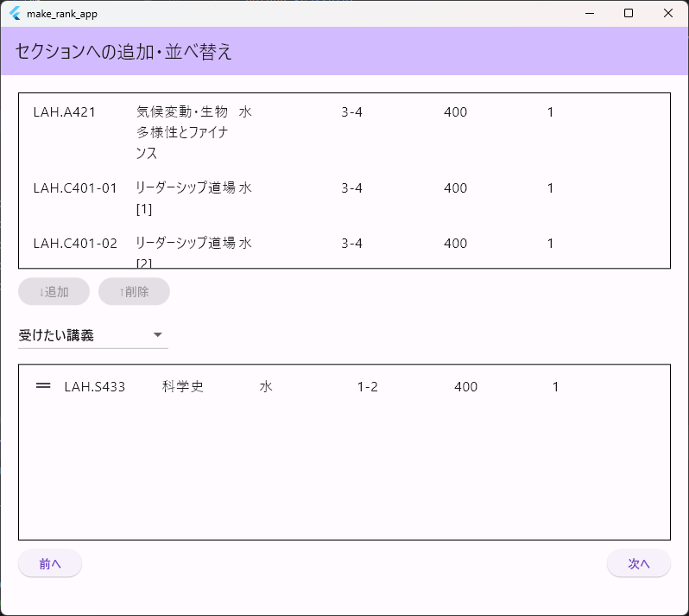Click the Flutter app icon in title bar
Screen dimensions: 689x616
click(15, 14)
